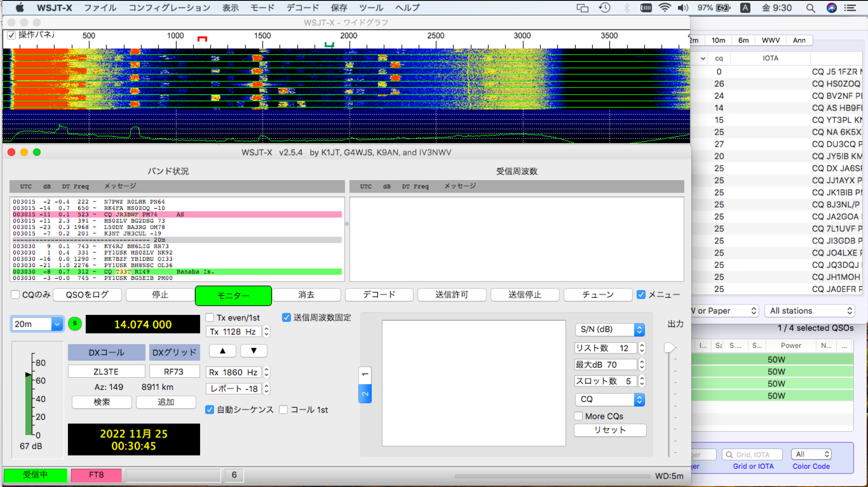Click the DXコール field containing ZL3TE
The image size is (868, 487).
[x=107, y=371]
